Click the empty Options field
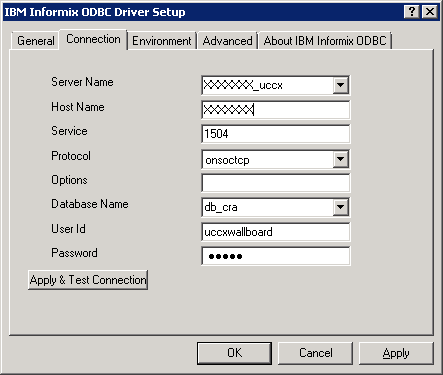Viewport: 443px width, 375px height. click(276, 183)
